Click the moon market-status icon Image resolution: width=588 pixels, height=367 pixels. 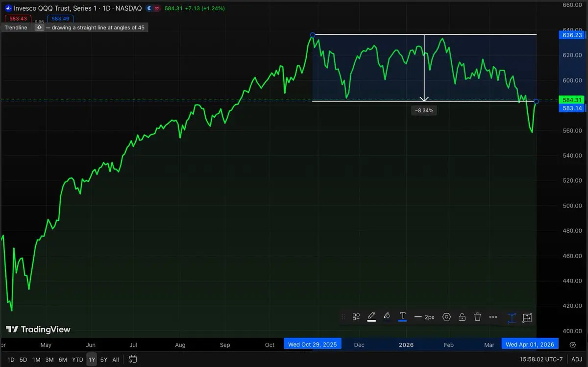[149, 8]
